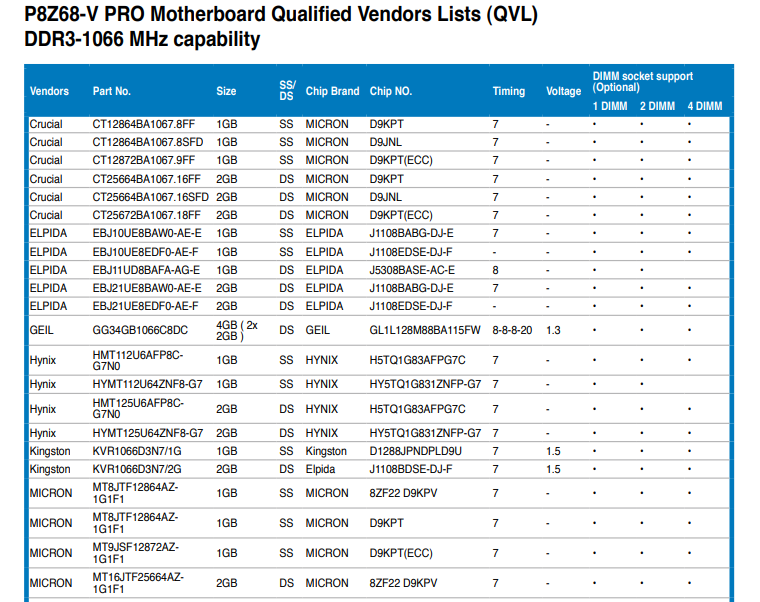Screen dimensions: 760x602
Task: Click chip number '8ZF22 D9KPV' in MT16JTF25664AZ-1G1F1 row
Action: point(403,583)
